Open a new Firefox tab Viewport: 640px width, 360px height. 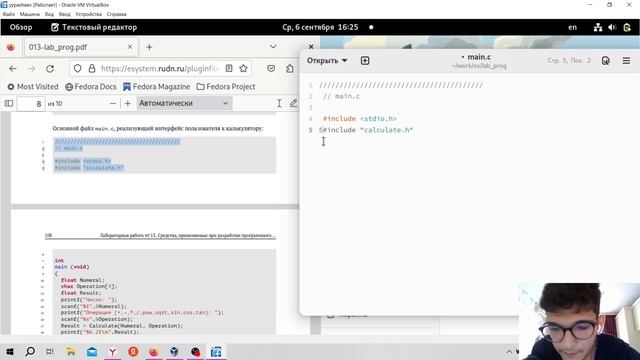pyautogui.click(x=149, y=47)
